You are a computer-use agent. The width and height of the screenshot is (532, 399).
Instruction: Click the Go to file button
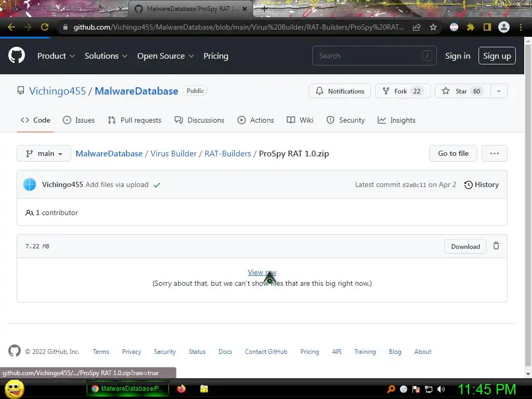(x=453, y=153)
